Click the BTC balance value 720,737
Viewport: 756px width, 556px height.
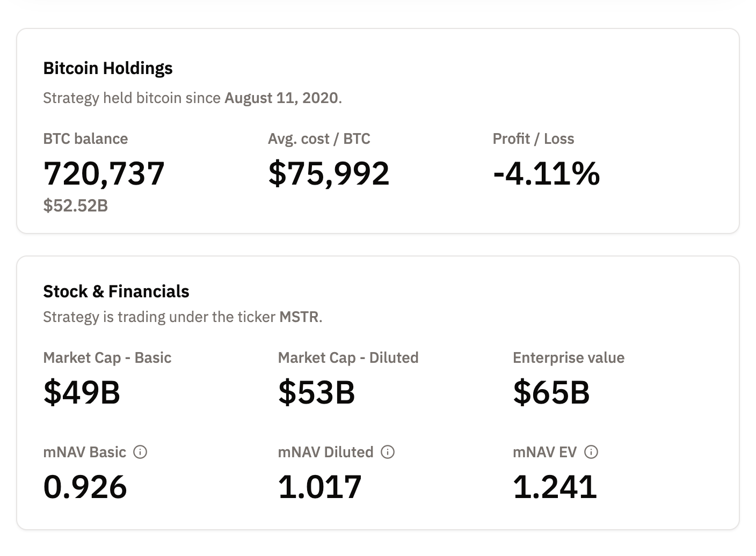[104, 173]
